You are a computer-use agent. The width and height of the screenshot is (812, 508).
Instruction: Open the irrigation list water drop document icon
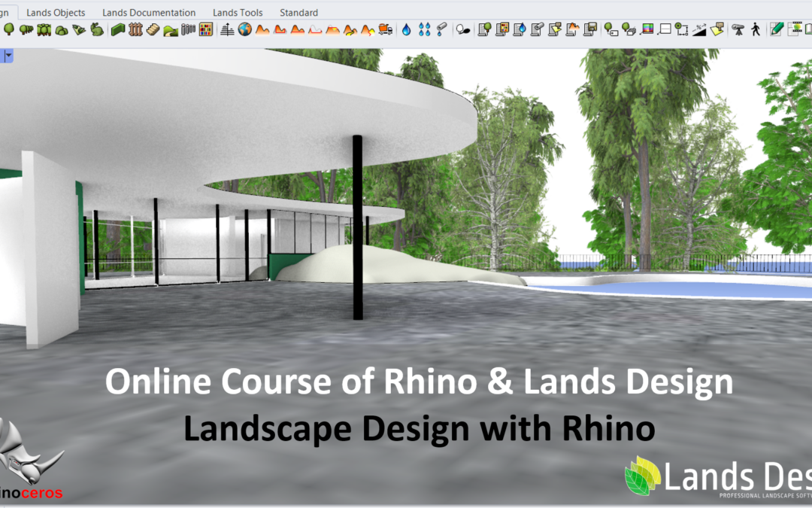pos(520,29)
